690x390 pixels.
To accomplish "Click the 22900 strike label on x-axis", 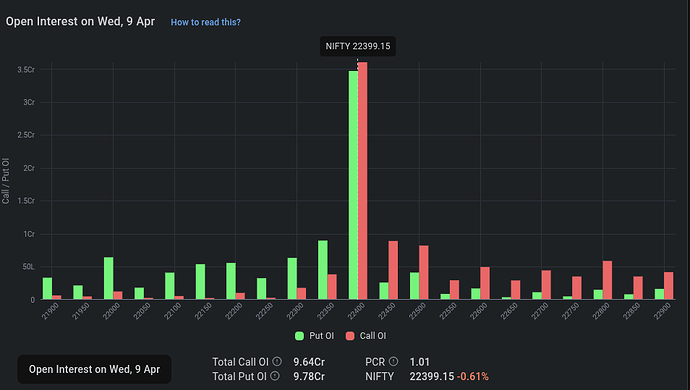I will pos(662,311).
